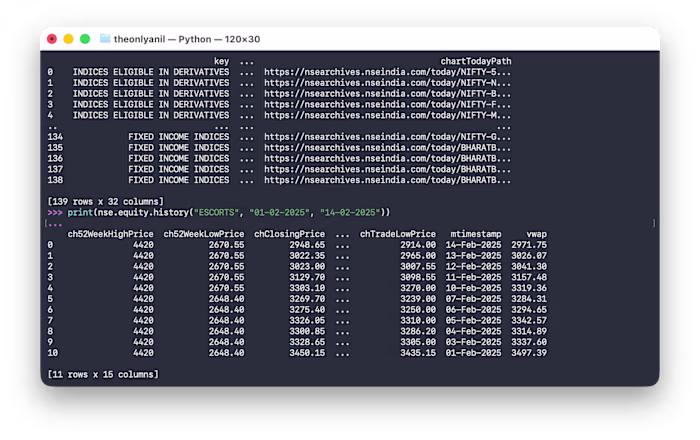Click trade low price 2914.00
The image size is (700, 440).
coord(418,245)
